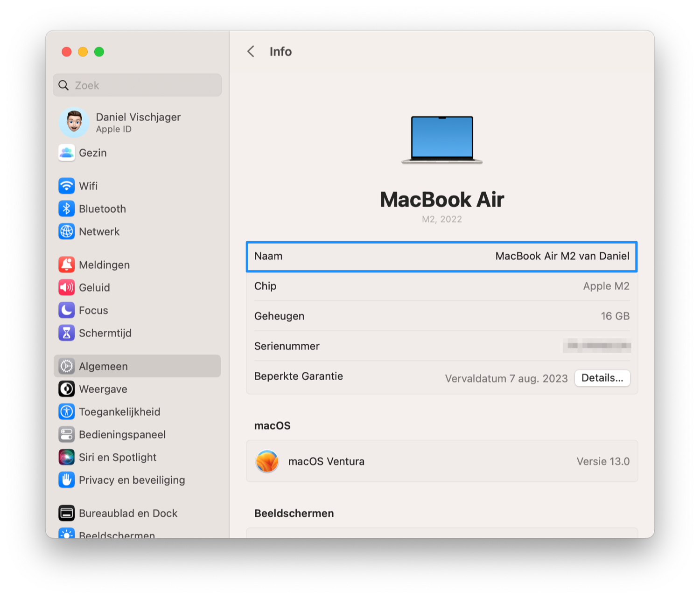Open Bedieningspaneel control center icon

pyautogui.click(x=67, y=435)
